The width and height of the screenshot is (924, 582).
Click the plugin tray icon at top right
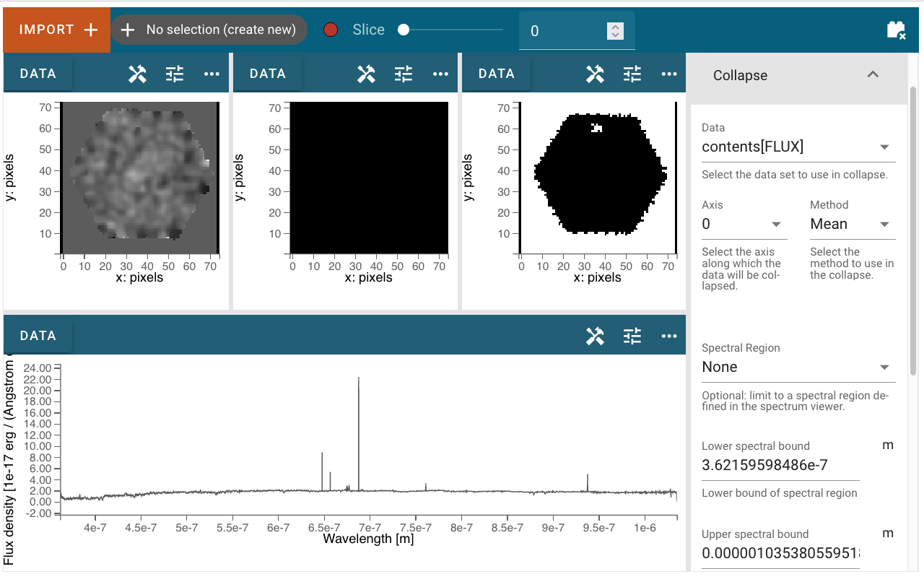click(x=896, y=30)
